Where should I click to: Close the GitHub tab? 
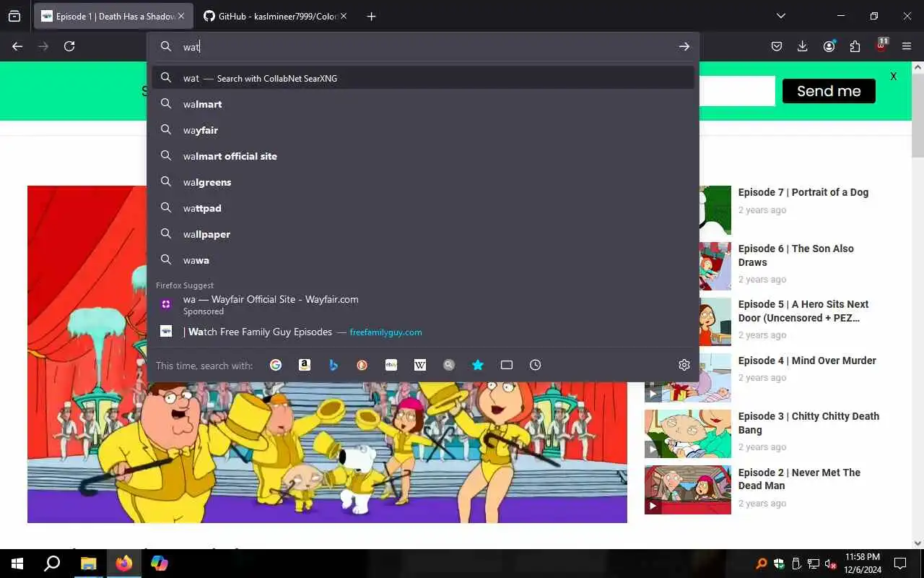tap(343, 16)
